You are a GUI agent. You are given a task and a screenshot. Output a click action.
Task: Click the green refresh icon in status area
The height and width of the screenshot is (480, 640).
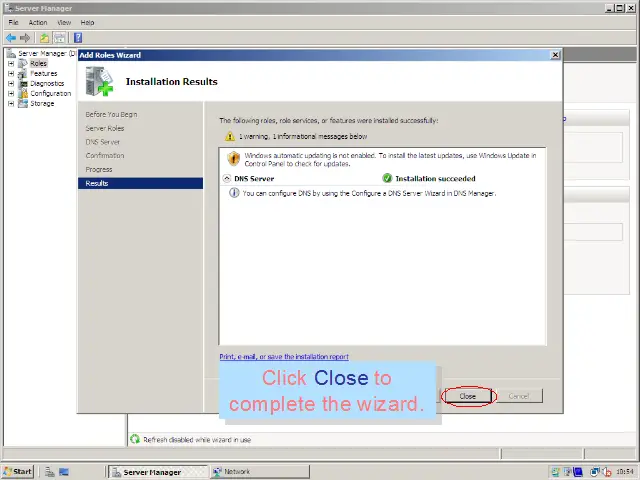pos(135,439)
